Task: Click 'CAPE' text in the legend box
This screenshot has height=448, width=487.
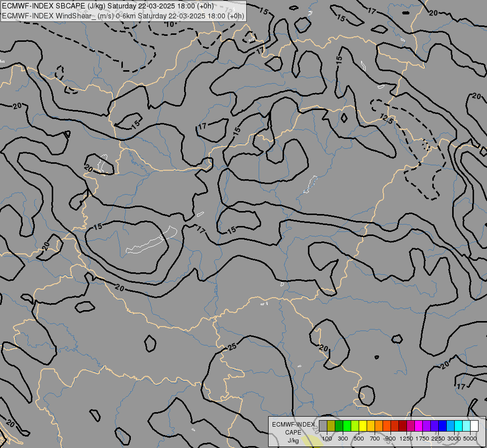Action: tap(293, 433)
